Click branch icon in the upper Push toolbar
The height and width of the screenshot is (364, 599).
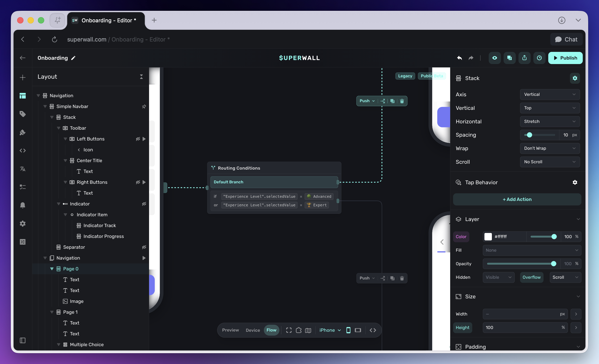click(x=383, y=101)
